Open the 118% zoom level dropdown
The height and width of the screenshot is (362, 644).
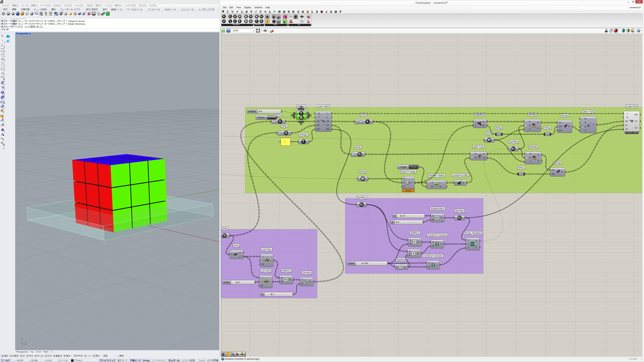254,31
